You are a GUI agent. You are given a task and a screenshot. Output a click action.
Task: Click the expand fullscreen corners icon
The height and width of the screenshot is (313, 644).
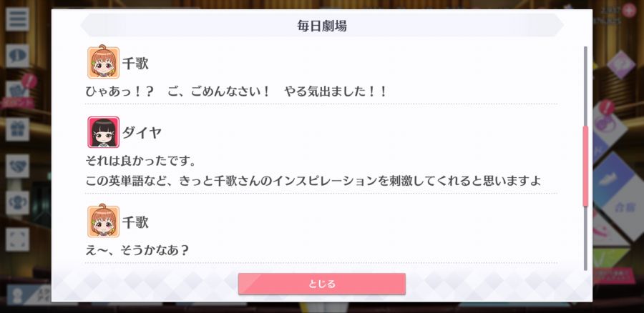[x=17, y=239]
